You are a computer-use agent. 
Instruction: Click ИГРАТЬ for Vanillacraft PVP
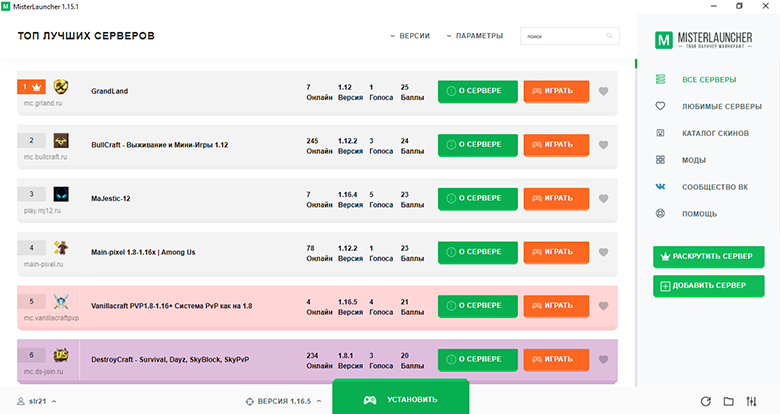tap(556, 306)
